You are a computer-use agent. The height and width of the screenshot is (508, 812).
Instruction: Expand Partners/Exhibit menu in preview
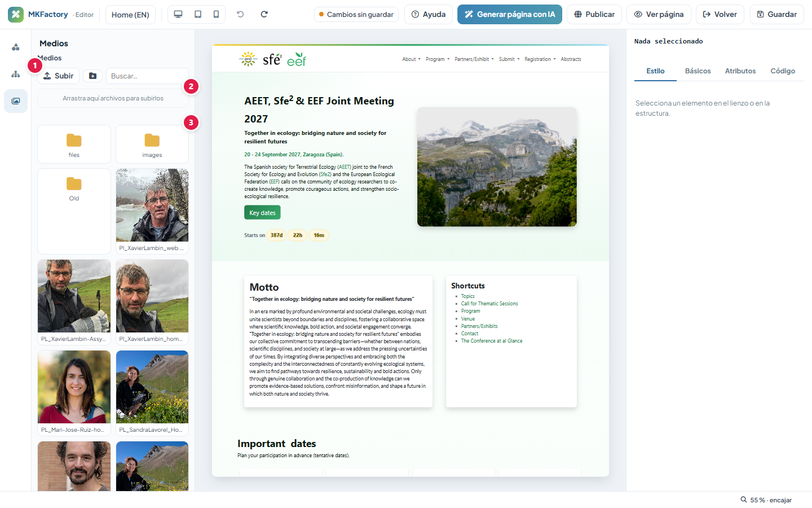click(474, 59)
